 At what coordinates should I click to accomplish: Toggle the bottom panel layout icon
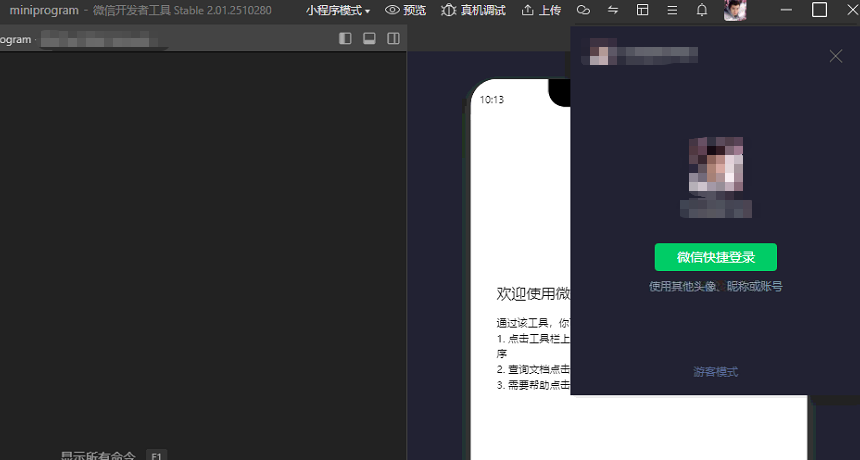pyautogui.click(x=369, y=38)
